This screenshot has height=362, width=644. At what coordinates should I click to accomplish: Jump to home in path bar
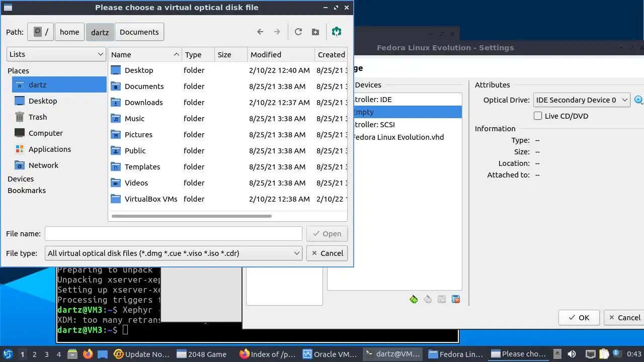pos(69,32)
